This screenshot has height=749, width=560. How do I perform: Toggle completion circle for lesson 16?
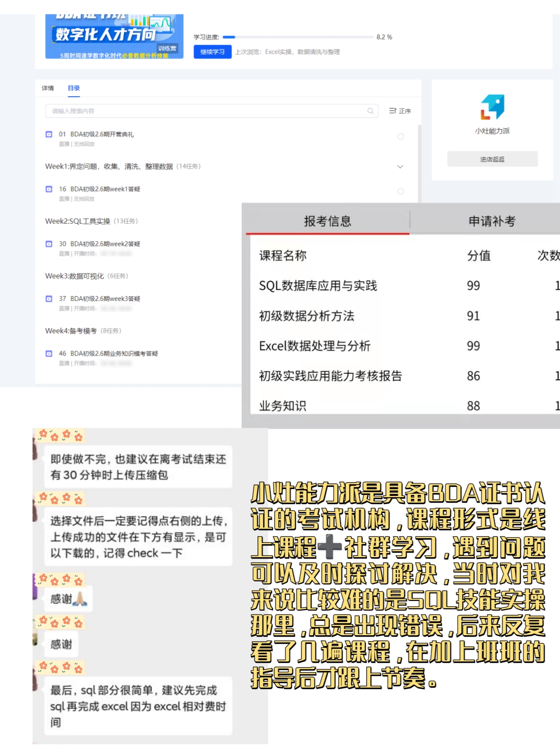tap(400, 191)
